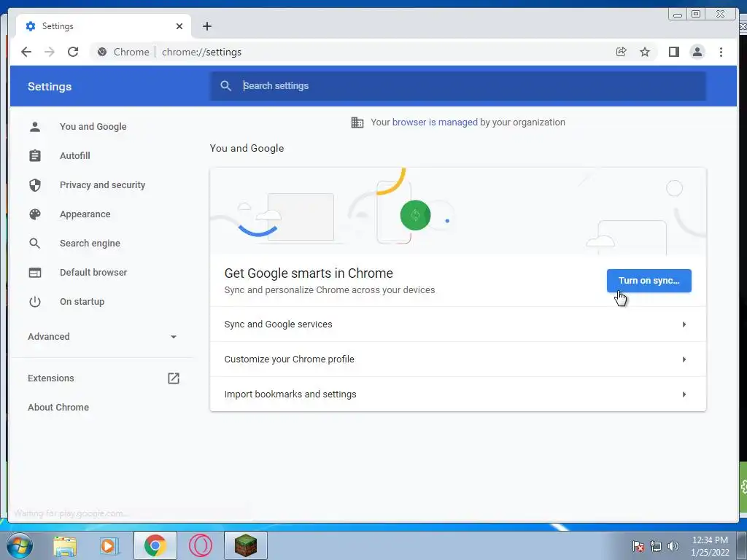This screenshot has width=747, height=560.
Task: Open the side panel icon
Action: point(673,52)
